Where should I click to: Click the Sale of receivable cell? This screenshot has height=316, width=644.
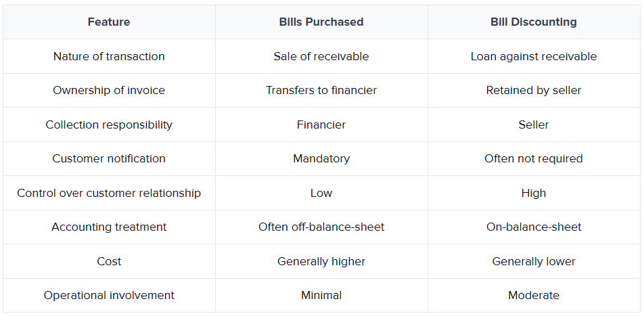(321, 57)
